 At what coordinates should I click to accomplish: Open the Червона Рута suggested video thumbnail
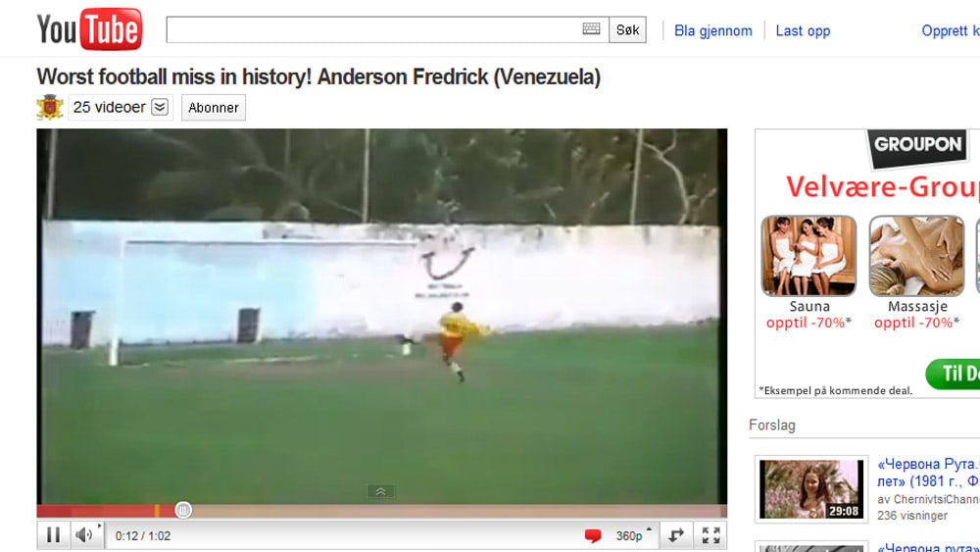(x=811, y=489)
